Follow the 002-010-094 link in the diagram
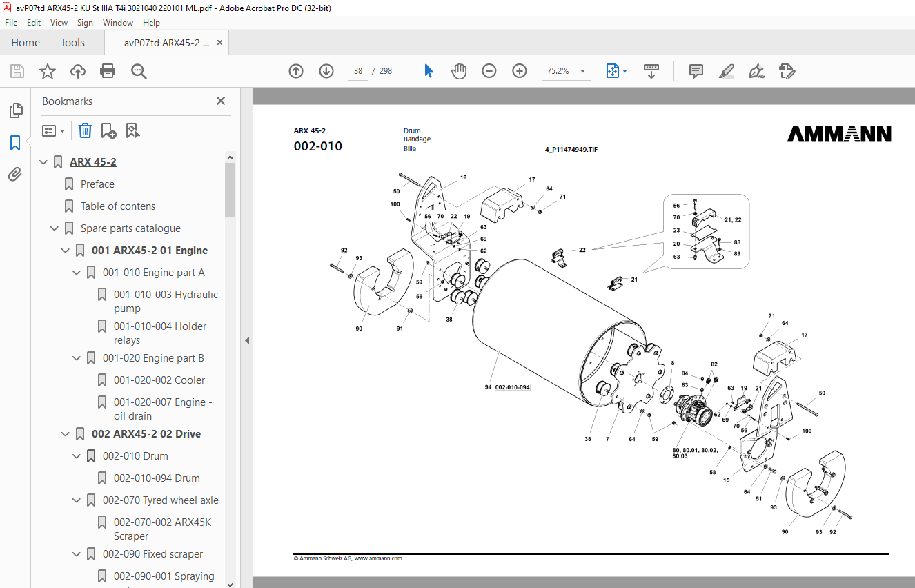Viewport: 915px width, 588px height. click(513, 387)
